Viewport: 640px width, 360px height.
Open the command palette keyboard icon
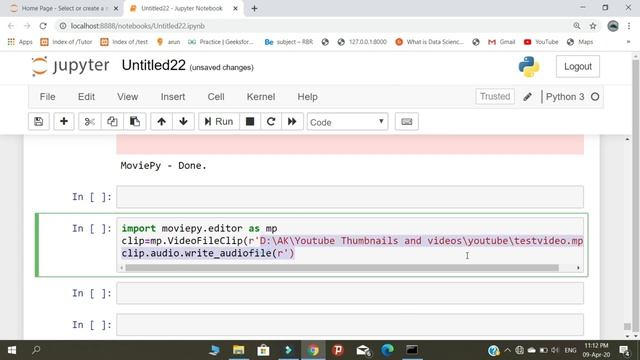[407, 122]
